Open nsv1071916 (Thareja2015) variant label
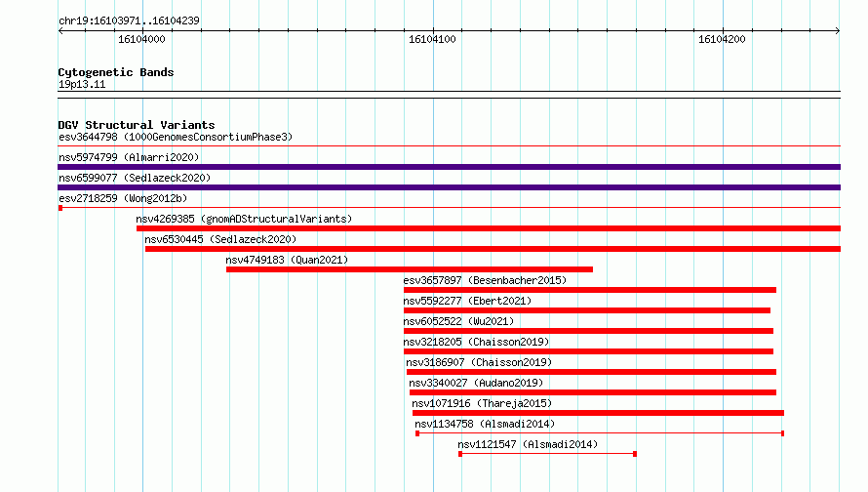868x492 pixels. [482, 403]
